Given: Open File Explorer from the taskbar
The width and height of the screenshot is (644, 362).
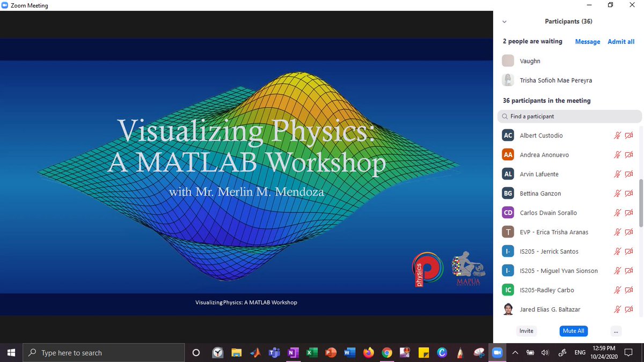Looking at the screenshot, I should 237,352.
